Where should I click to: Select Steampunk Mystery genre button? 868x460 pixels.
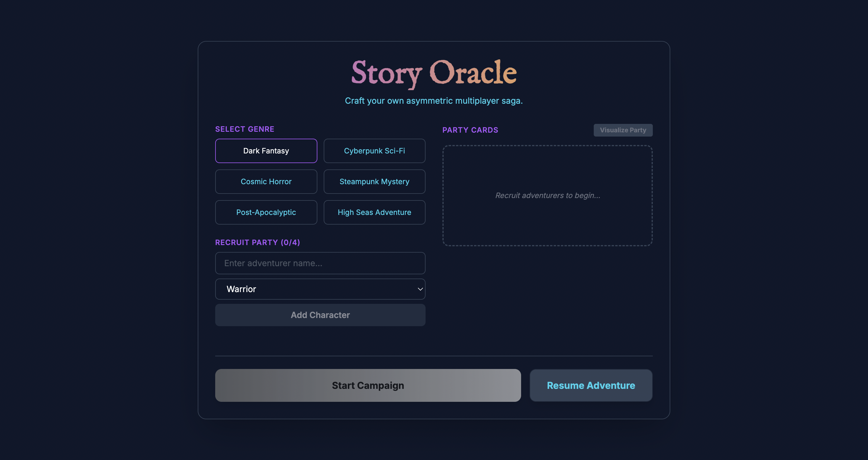tap(374, 181)
